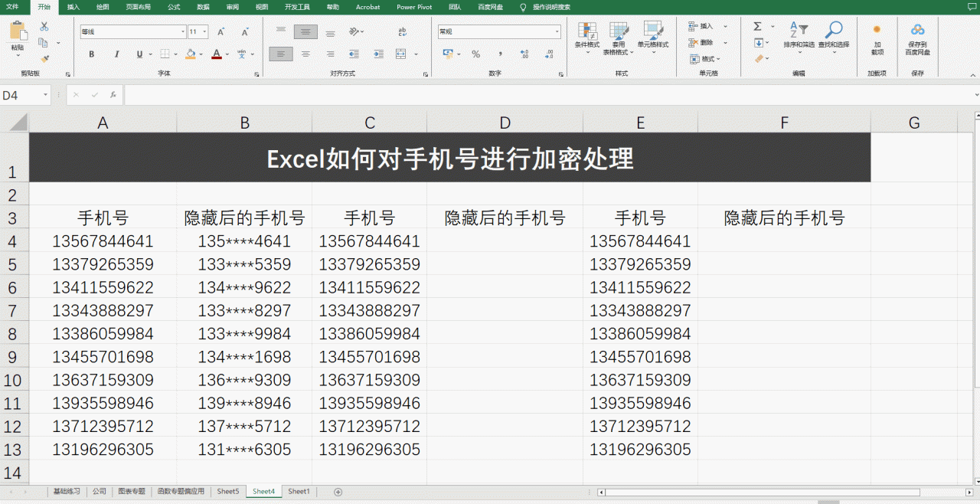Open Find and Select (查找和选择) magnifier

pyautogui.click(x=833, y=35)
